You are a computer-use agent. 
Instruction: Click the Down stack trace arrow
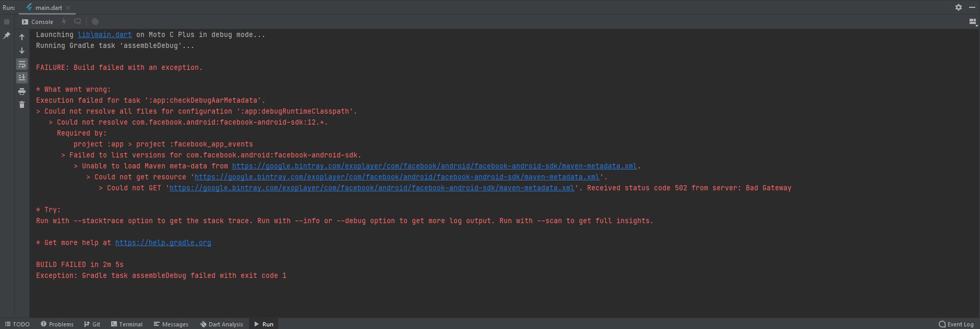(22, 51)
